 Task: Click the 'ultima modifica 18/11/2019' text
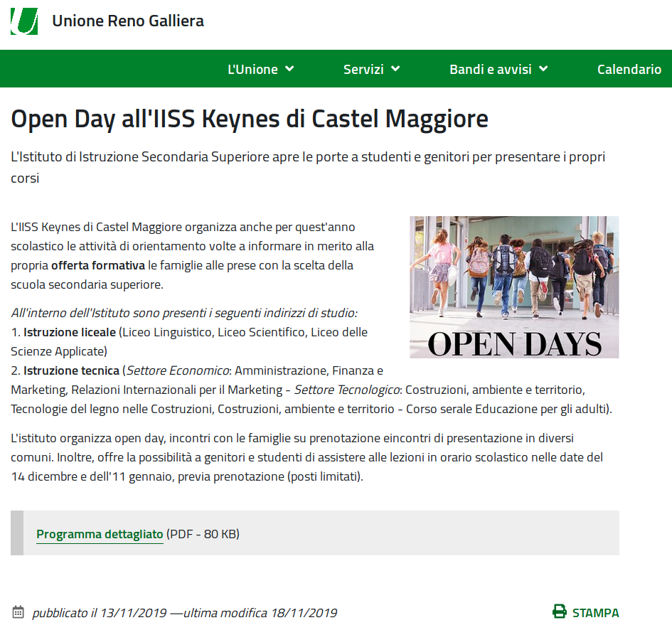(x=260, y=613)
